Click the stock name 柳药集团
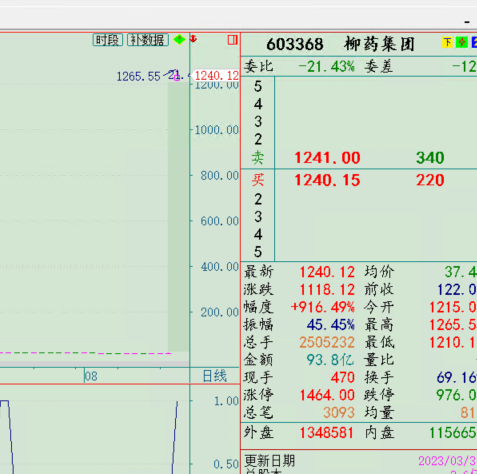 380,44
